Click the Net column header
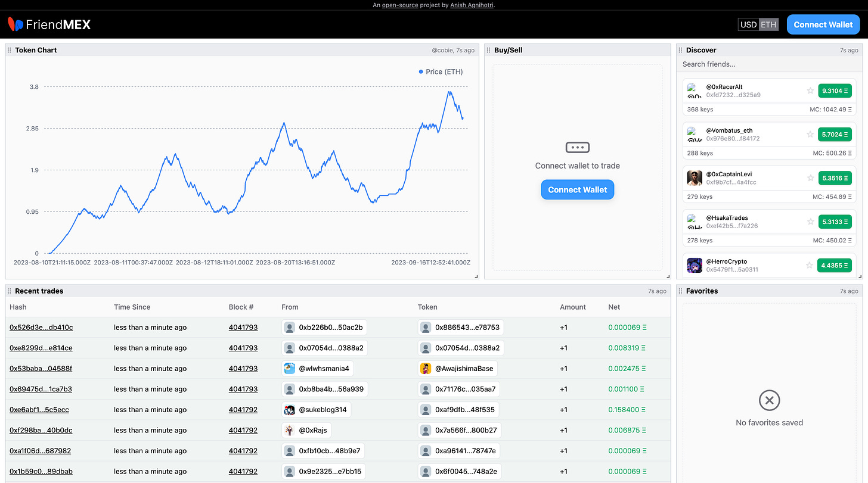This screenshot has width=868, height=483. (614, 307)
